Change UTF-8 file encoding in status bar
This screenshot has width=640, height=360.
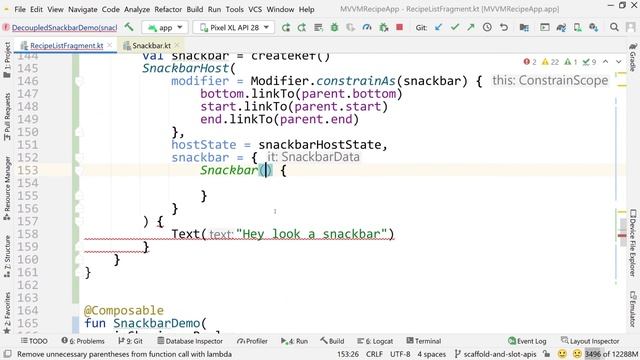tap(400, 354)
